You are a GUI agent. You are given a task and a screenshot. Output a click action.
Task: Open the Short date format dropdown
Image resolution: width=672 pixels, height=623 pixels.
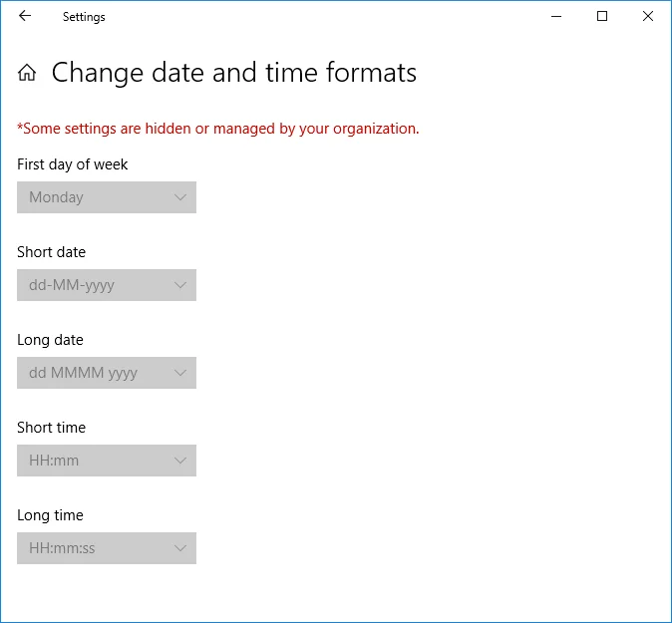pos(107,285)
